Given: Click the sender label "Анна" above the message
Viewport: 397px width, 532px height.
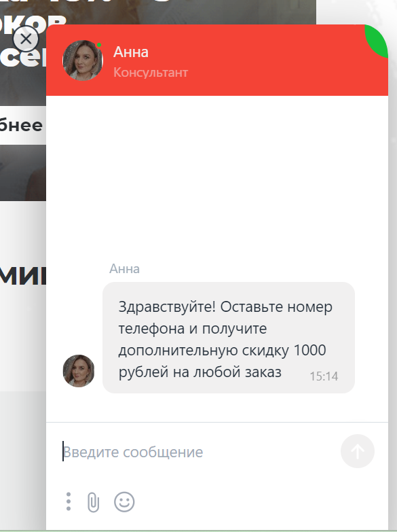Looking at the screenshot, I should [x=124, y=268].
